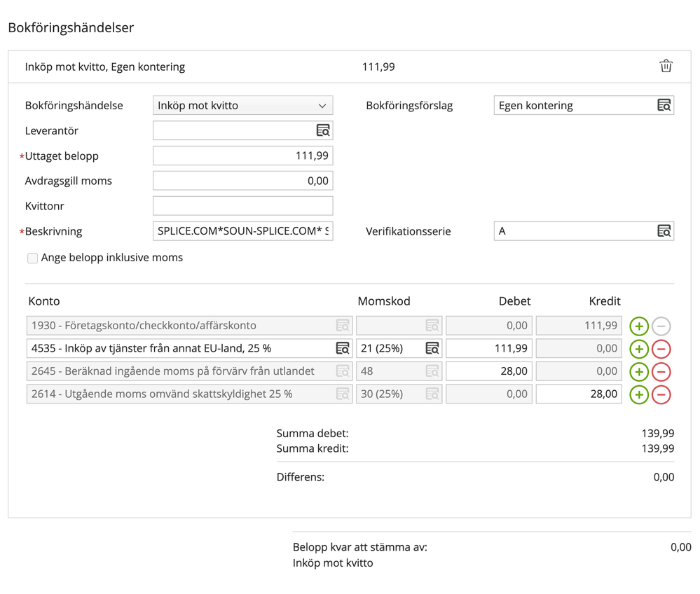Click the Avdragsgill moms field

tap(242, 181)
